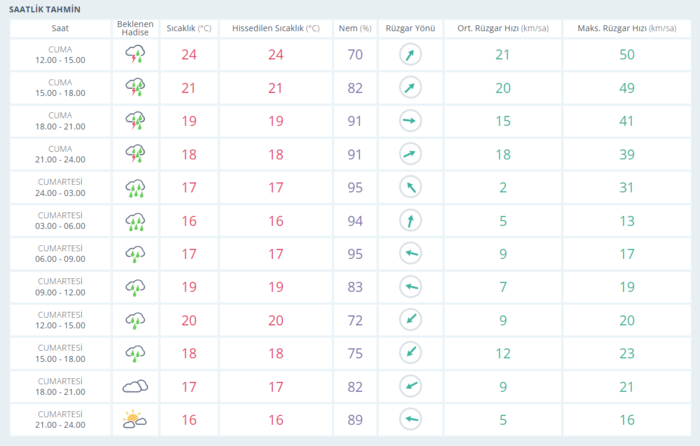Click the thunderstorm icon for Cuma 12.00-15.00
Screen dimensions: 700x446
coord(135,55)
